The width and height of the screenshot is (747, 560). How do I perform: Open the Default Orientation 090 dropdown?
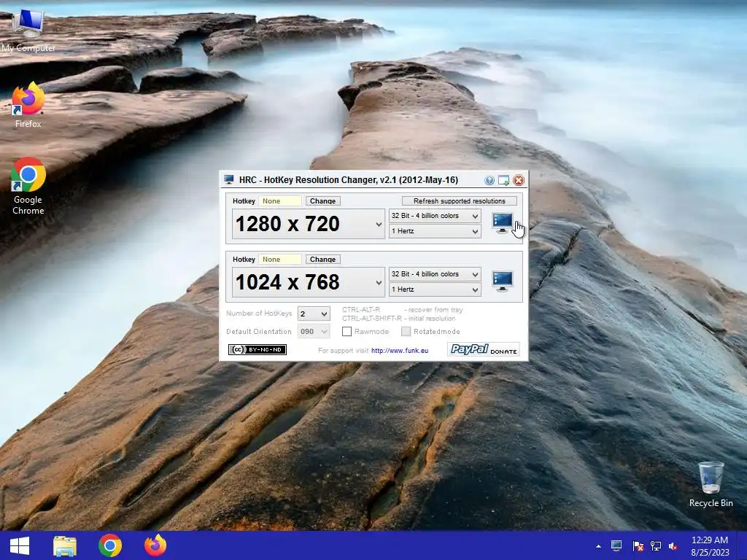tap(314, 332)
